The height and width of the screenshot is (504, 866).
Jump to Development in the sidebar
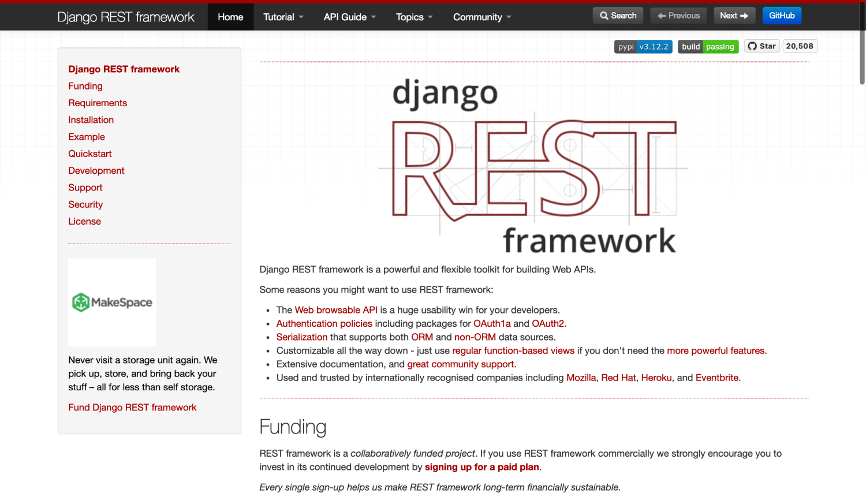(96, 170)
